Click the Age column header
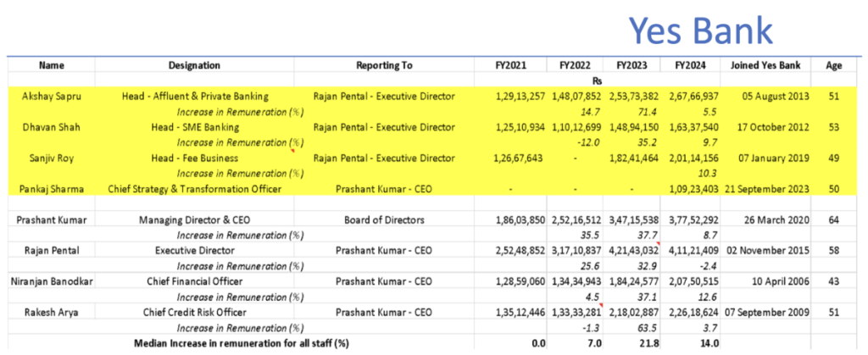 [x=833, y=65]
